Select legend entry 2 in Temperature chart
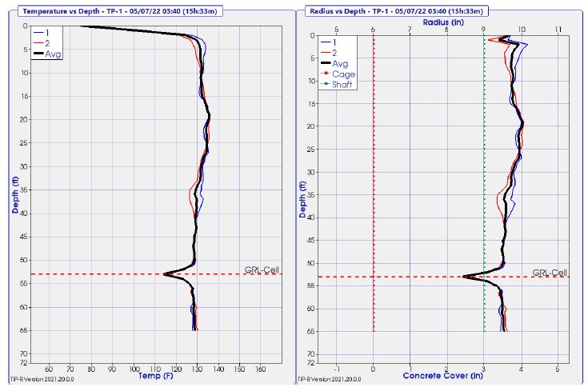The height and width of the screenshot is (387, 588). click(x=38, y=42)
